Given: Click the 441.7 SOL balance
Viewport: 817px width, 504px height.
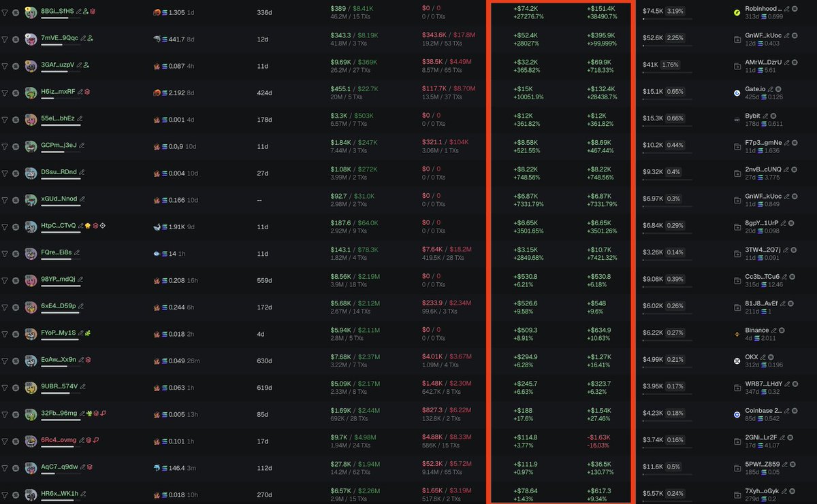Looking at the screenshot, I should click(x=176, y=39).
